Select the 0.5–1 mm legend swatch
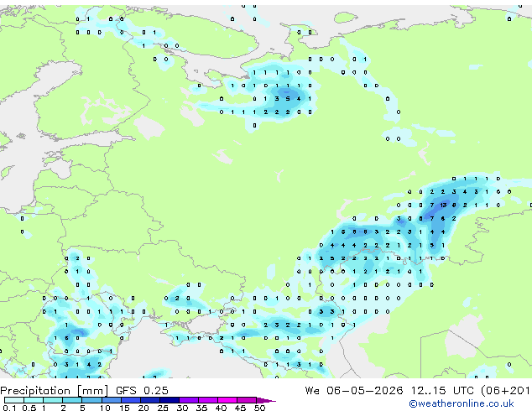532x411 pixels. (34, 400)
